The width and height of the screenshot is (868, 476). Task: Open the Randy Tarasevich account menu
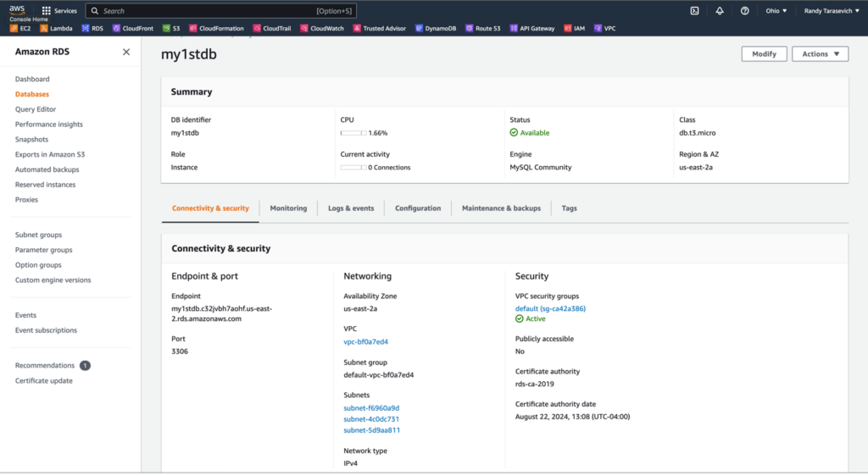pyautogui.click(x=832, y=10)
